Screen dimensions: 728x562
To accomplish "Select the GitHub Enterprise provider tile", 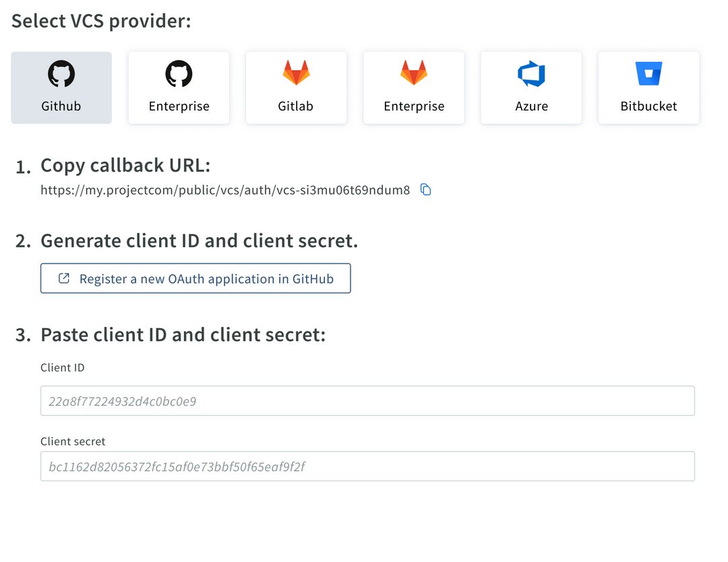I will coord(179,88).
